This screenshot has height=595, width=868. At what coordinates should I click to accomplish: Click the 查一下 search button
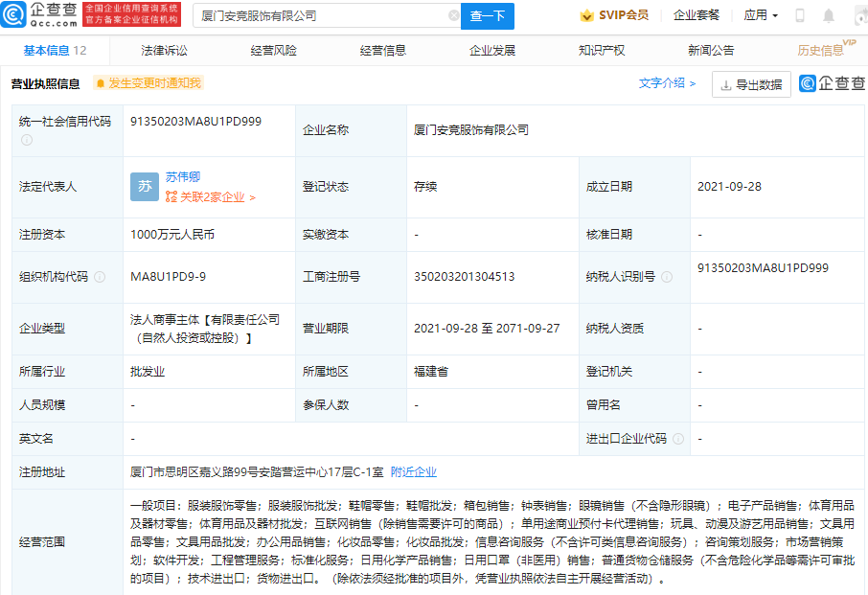click(x=487, y=16)
